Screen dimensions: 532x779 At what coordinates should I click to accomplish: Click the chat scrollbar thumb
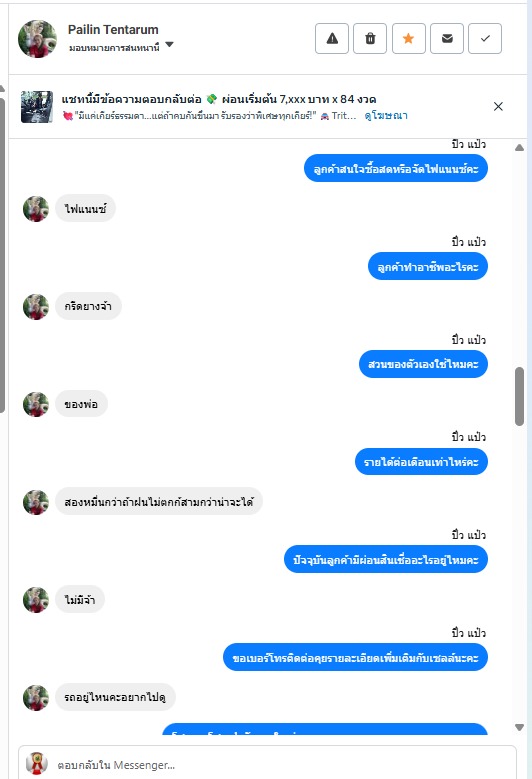[520, 396]
